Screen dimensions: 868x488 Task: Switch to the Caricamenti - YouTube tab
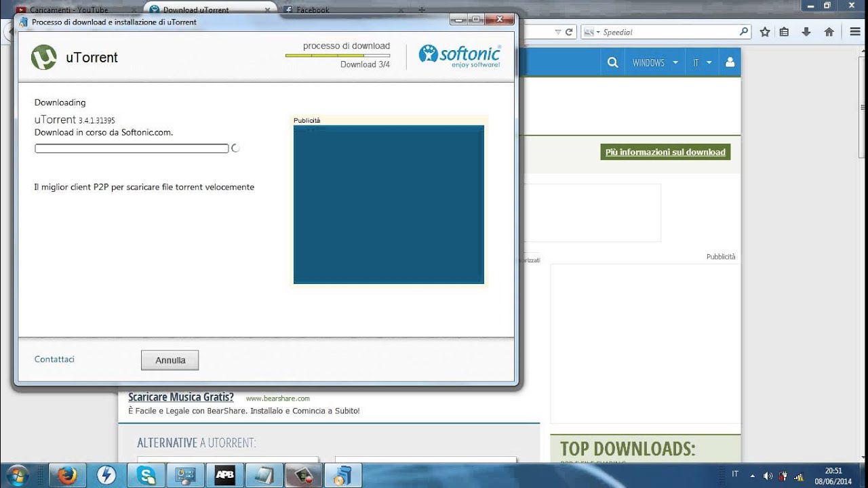(70, 9)
